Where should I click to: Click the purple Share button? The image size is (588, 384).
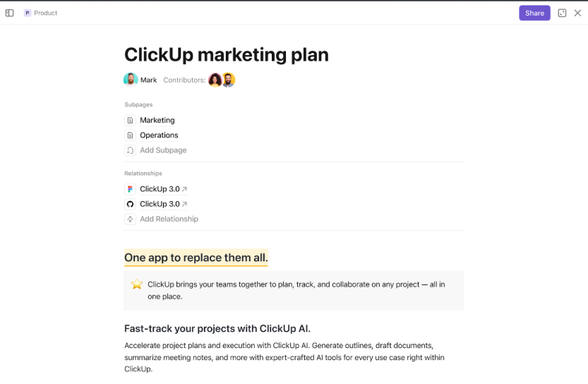point(534,13)
